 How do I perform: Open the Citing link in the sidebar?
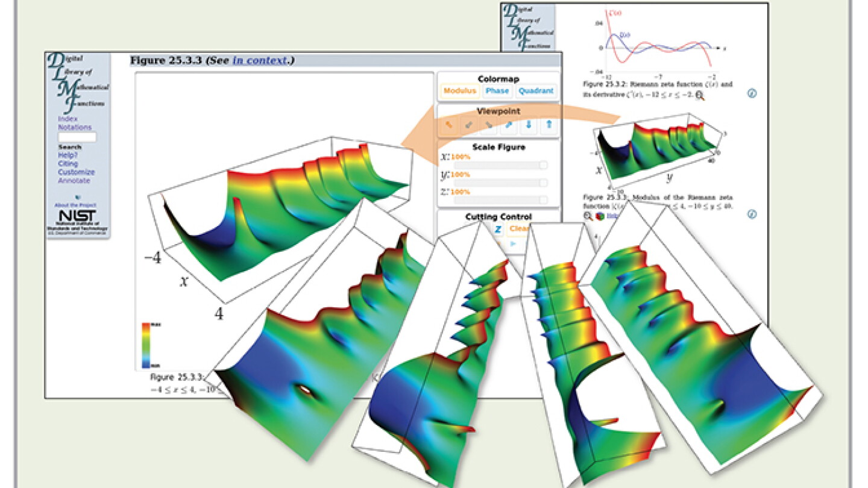pyautogui.click(x=68, y=164)
